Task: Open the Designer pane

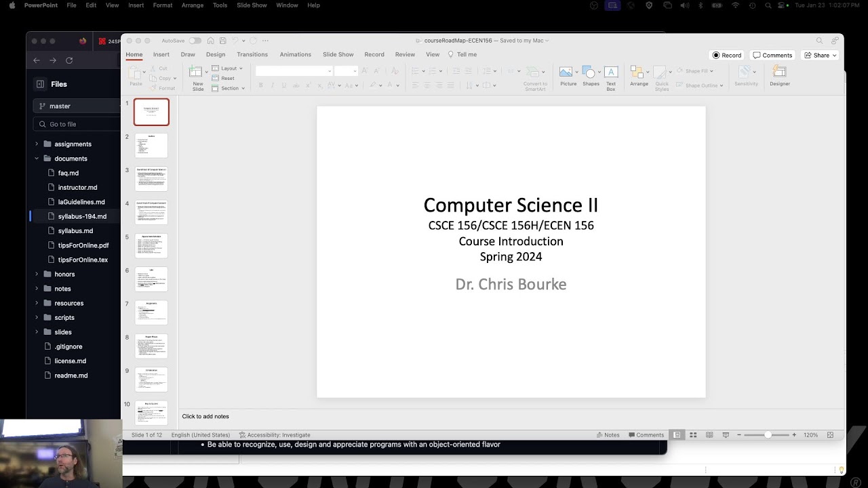Action: click(780, 77)
